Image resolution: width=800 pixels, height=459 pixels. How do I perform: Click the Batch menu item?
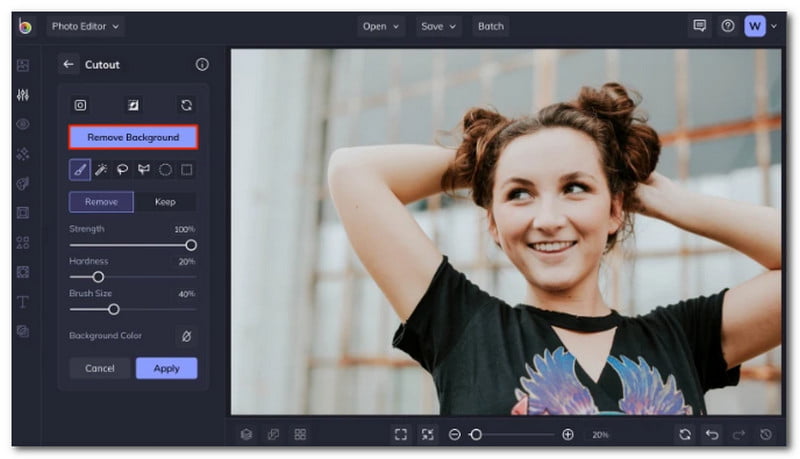pos(490,26)
